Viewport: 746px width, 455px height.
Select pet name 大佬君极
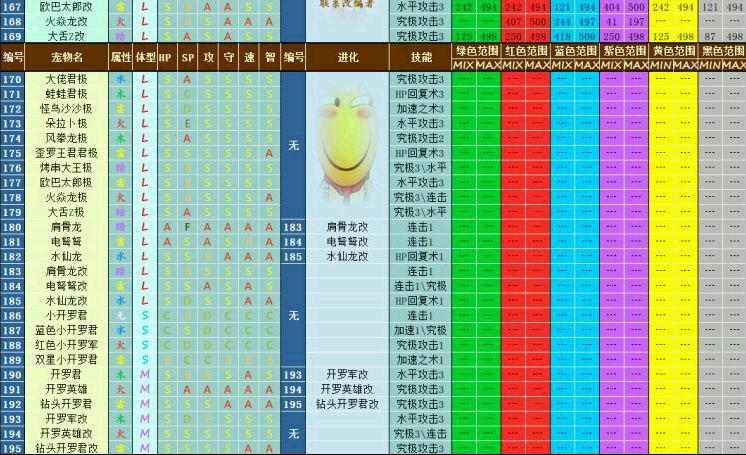[x=67, y=79]
